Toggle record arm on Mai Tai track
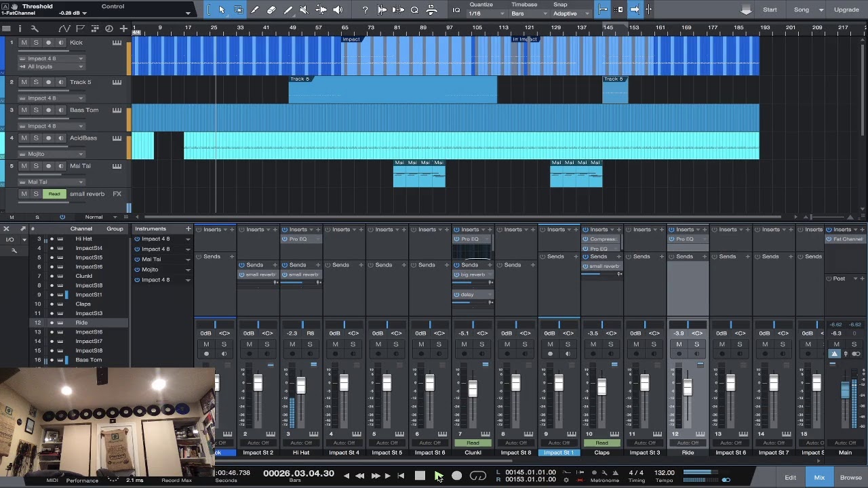 click(48, 166)
